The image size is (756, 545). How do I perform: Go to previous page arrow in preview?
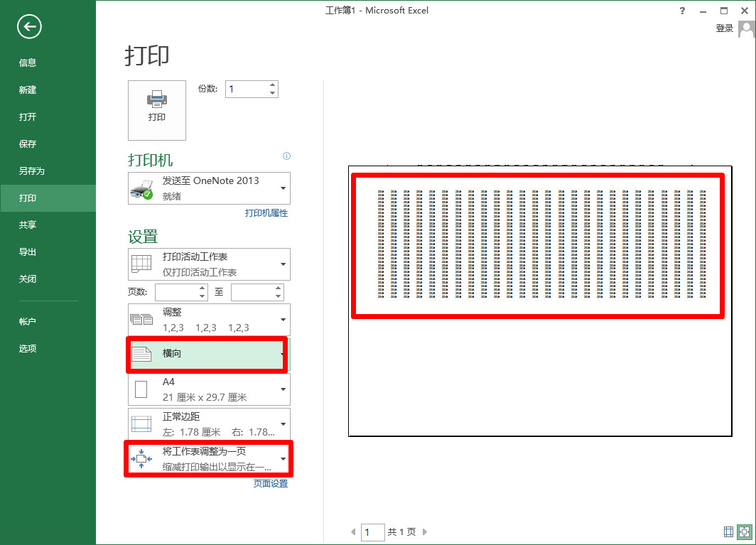(354, 531)
